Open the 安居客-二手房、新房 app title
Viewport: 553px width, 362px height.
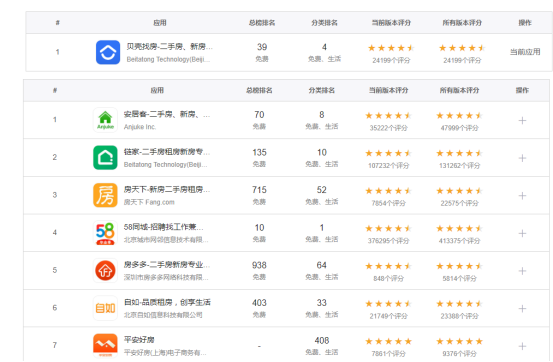point(166,114)
